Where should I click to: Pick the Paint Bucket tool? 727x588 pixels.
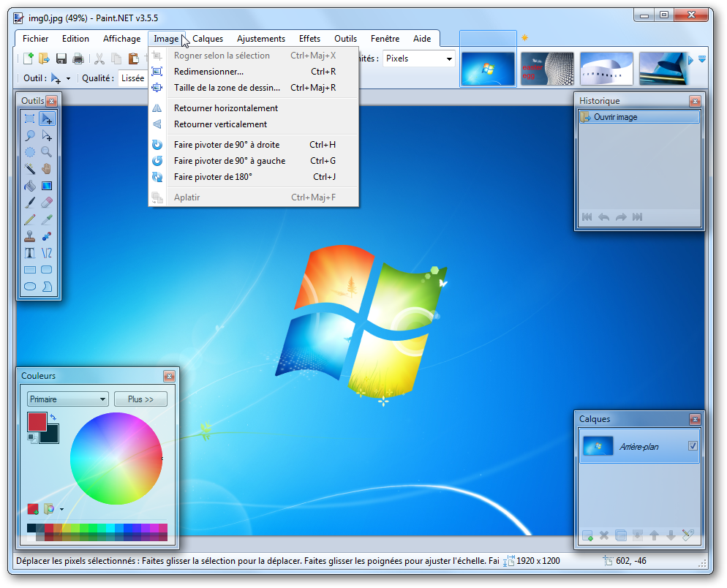coord(29,186)
